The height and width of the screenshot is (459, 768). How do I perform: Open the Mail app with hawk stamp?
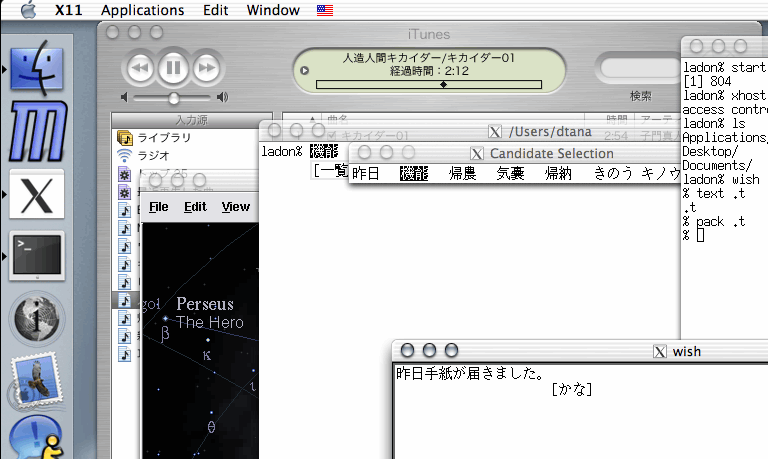tap(36, 383)
